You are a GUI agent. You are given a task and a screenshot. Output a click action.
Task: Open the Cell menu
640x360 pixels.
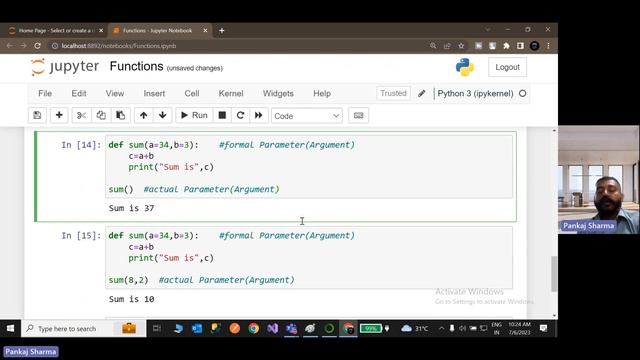tap(192, 93)
